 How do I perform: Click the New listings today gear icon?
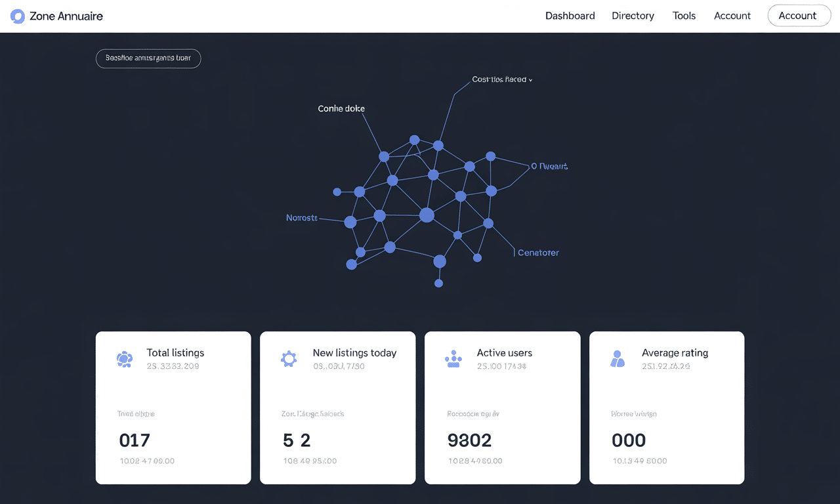[289, 358]
